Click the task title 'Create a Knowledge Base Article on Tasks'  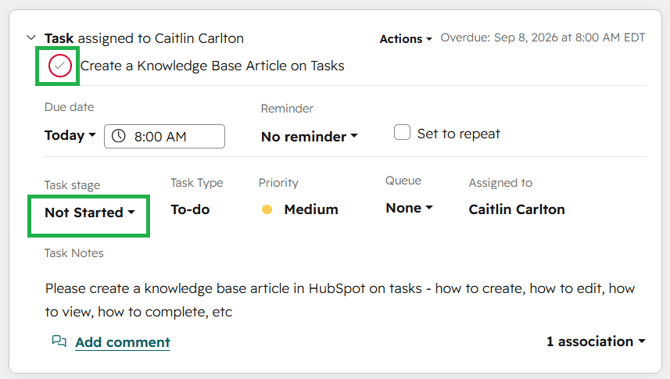click(212, 66)
